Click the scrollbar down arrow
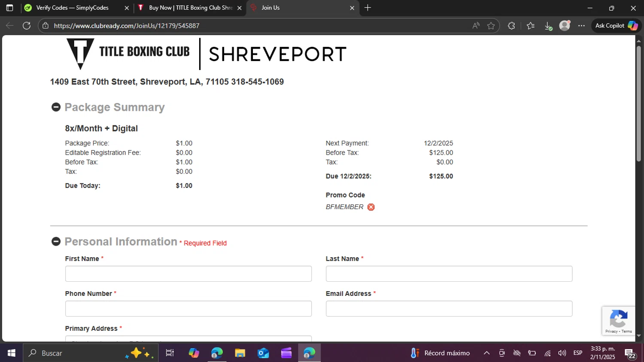 coord(639,336)
